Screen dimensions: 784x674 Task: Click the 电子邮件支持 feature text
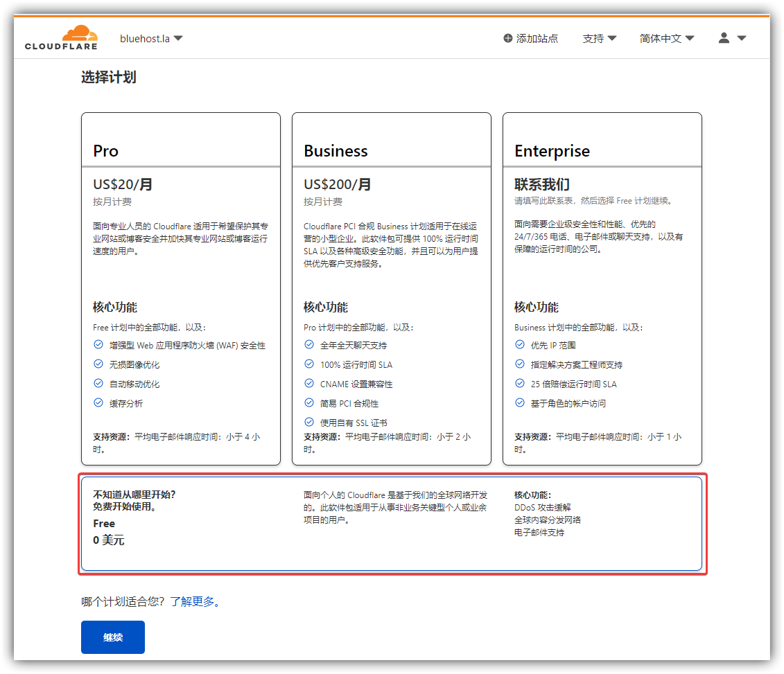[539, 533]
